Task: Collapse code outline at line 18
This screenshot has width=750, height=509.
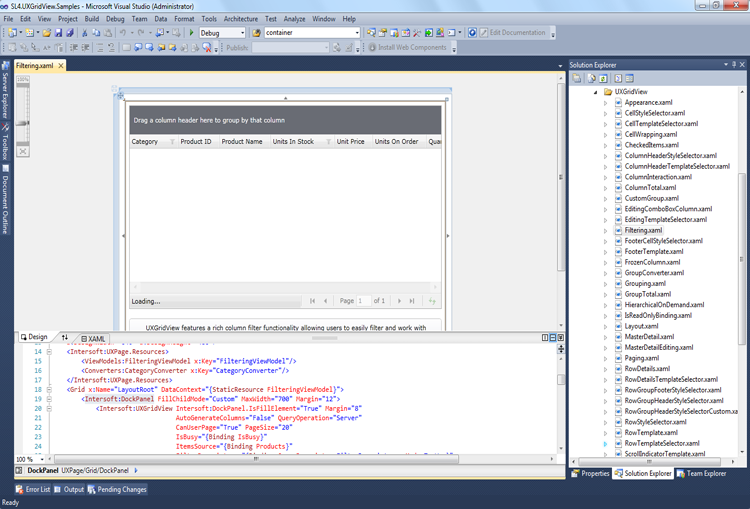Action: [x=49, y=389]
